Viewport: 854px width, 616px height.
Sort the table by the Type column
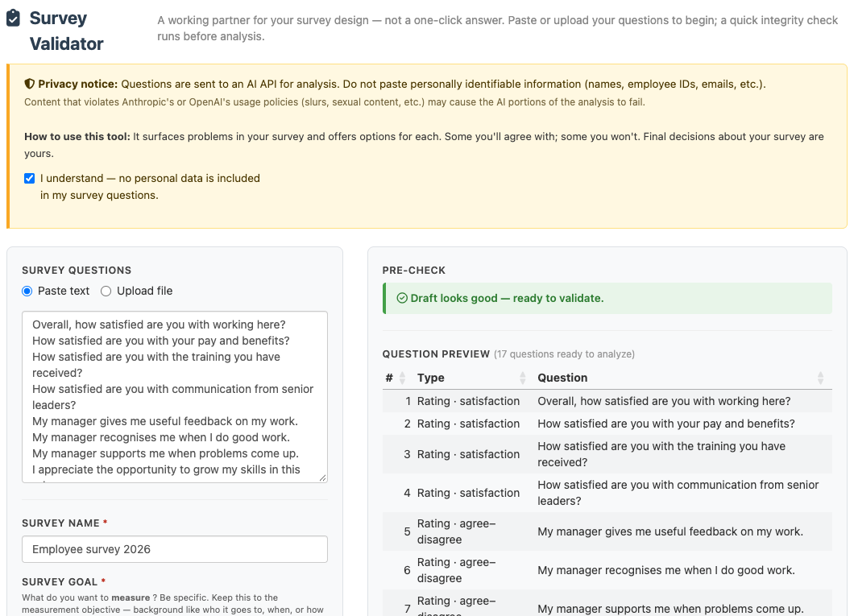[x=522, y=378]
